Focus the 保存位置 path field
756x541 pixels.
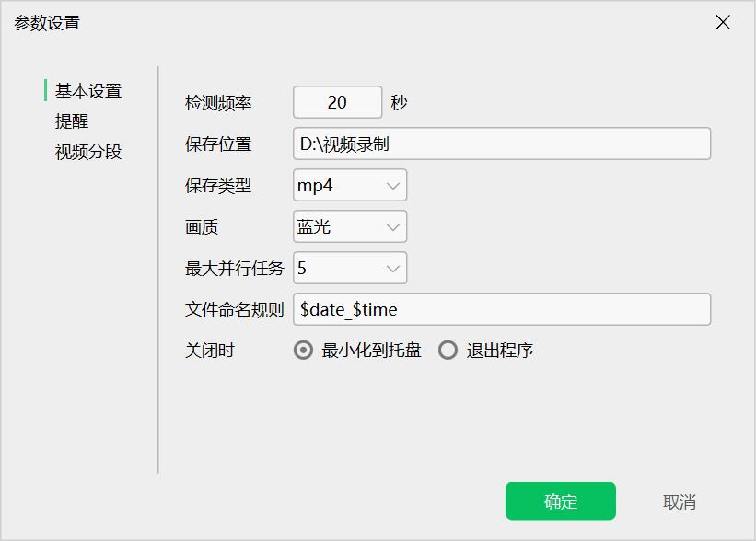point(502,144)
